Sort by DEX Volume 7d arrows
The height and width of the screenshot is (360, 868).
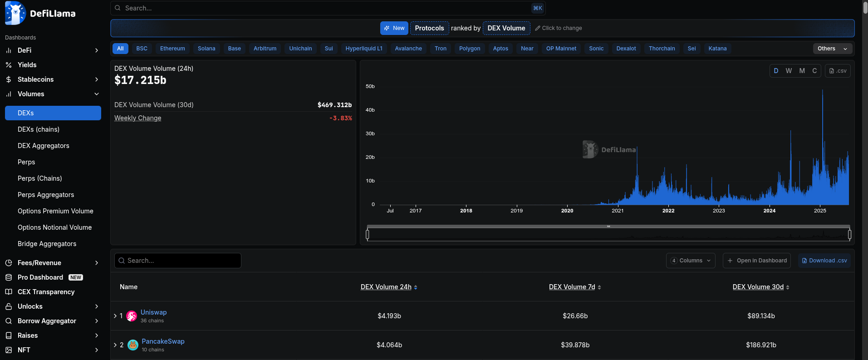(x=599, y=287)
